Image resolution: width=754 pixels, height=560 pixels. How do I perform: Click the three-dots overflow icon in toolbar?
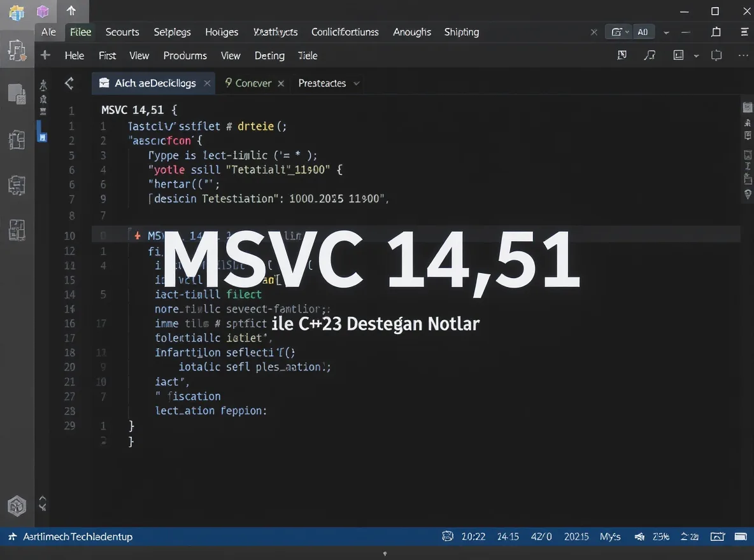[743, 55]
